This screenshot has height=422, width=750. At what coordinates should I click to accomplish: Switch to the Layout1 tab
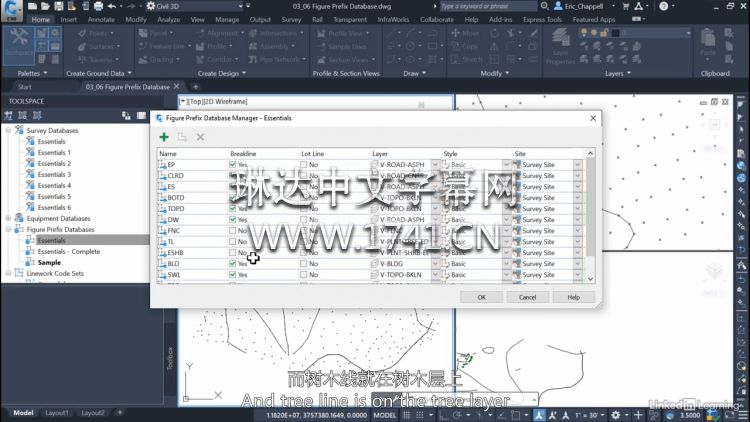[x=56, y=412]
